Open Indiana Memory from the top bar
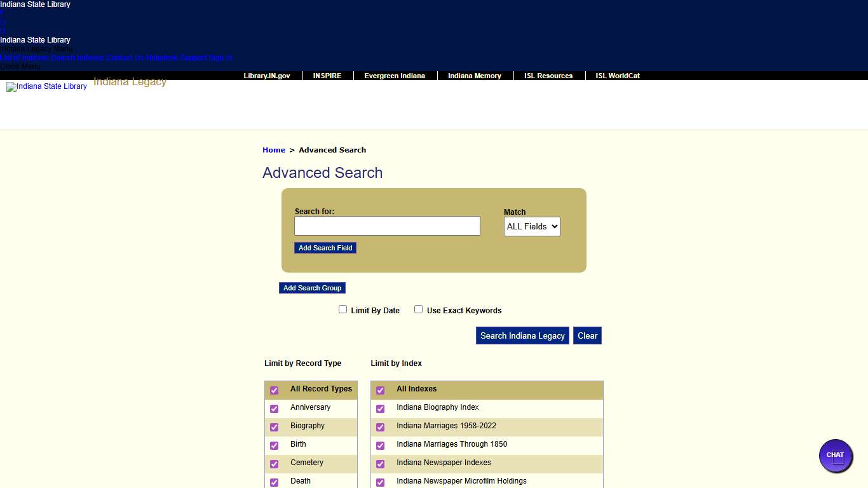The height and width of the screenshot is (488, 868). (475, 76)
